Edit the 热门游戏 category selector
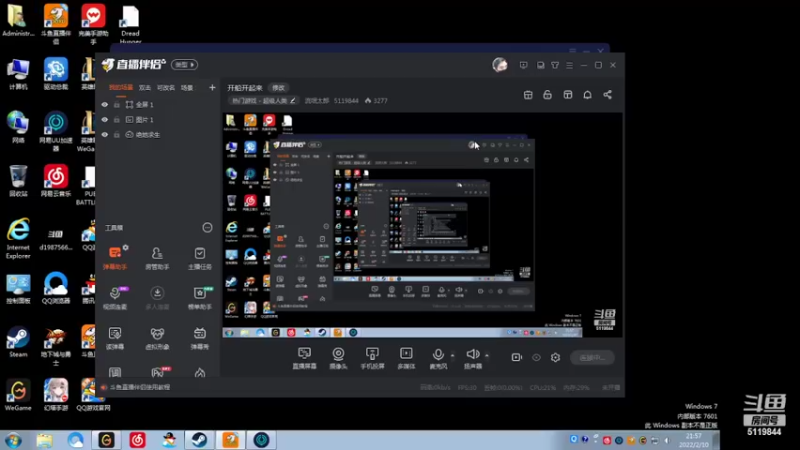Image resolution: width=800 pixels, height=450 pixels. (263, 101)
